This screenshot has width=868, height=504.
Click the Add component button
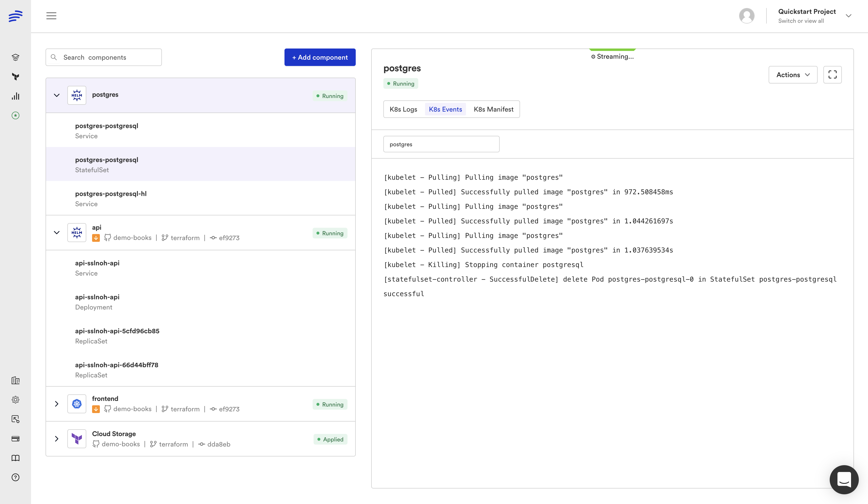(x=320, y=57)
